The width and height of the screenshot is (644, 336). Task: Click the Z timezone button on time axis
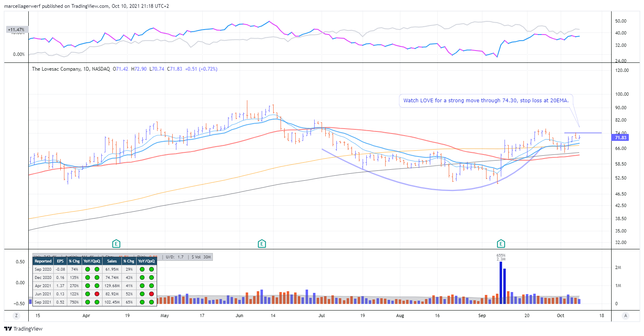(16, 315)
